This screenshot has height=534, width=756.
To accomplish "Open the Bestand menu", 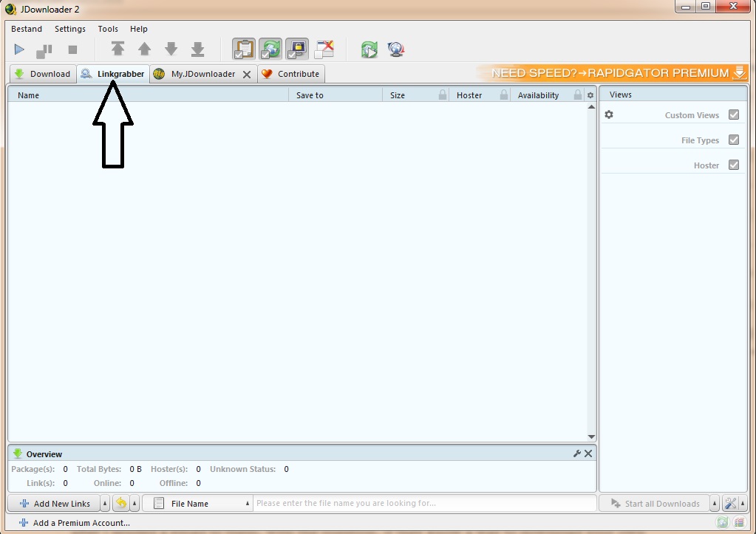I will click(27, 29).
